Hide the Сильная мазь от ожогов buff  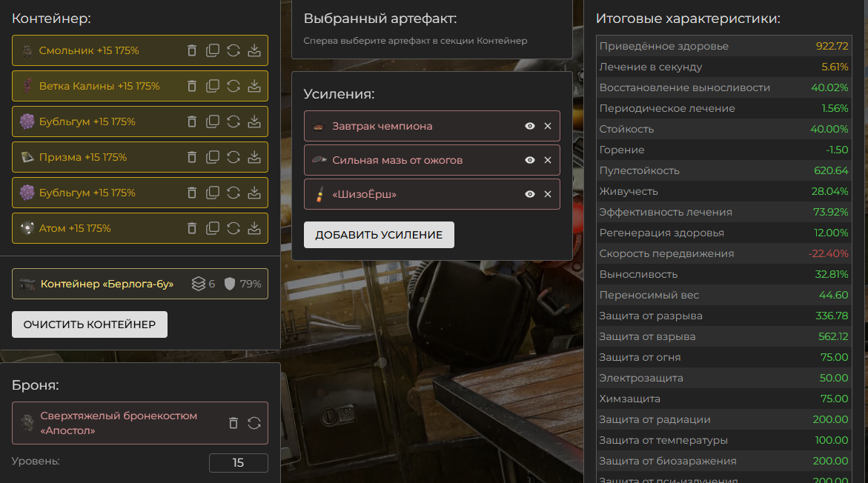coord(530,160)
